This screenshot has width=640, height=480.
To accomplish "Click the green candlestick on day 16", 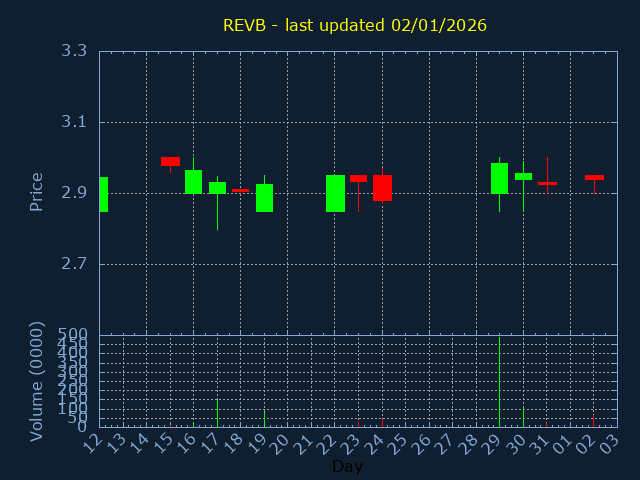I will pyautogui.click(x=193, y=181).
